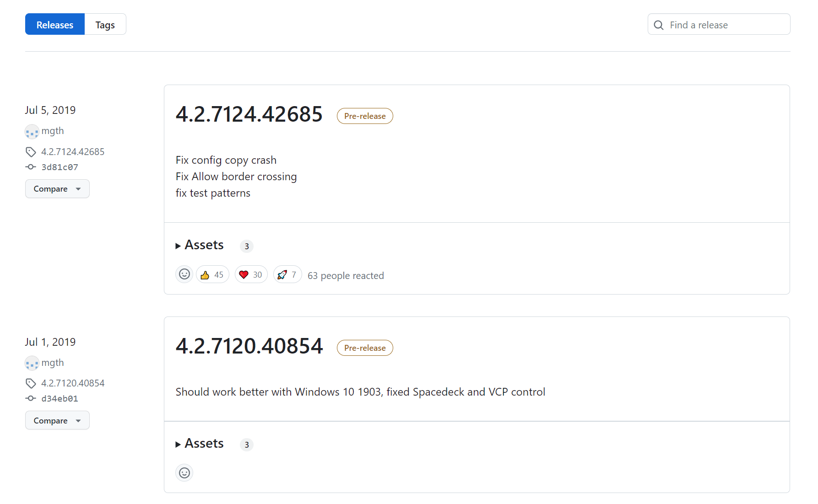
Task: Click Assets count badge for 4.2.7120.40854
Action: point(247,445)
